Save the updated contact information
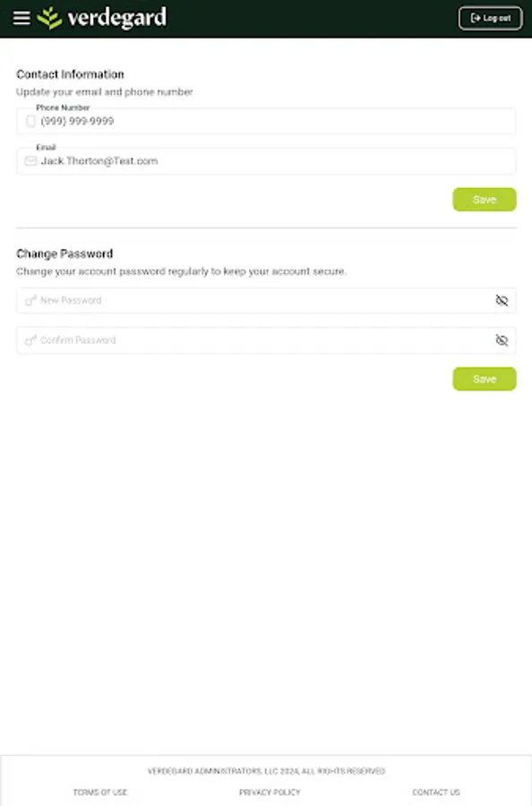The width and height of the screenshot is (532, 806). [x=484, y=199]
